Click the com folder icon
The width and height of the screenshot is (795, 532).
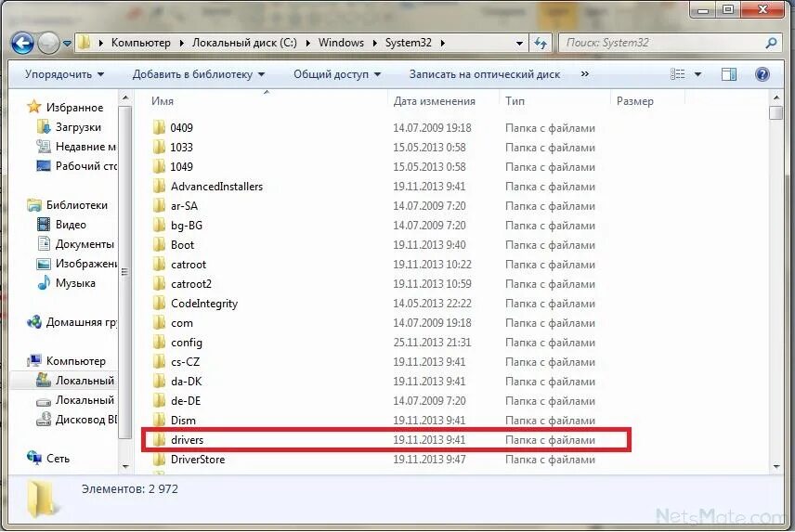pos(159,322)
